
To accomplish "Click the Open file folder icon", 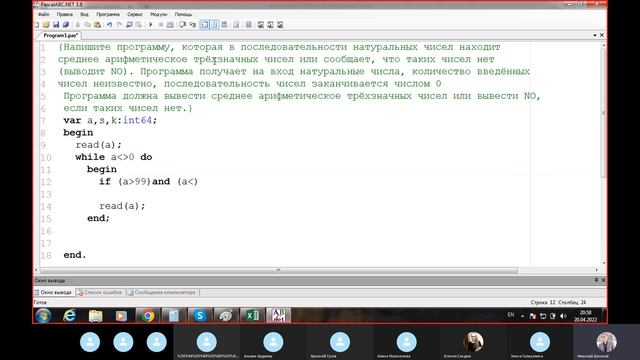I will click(46, 25).
